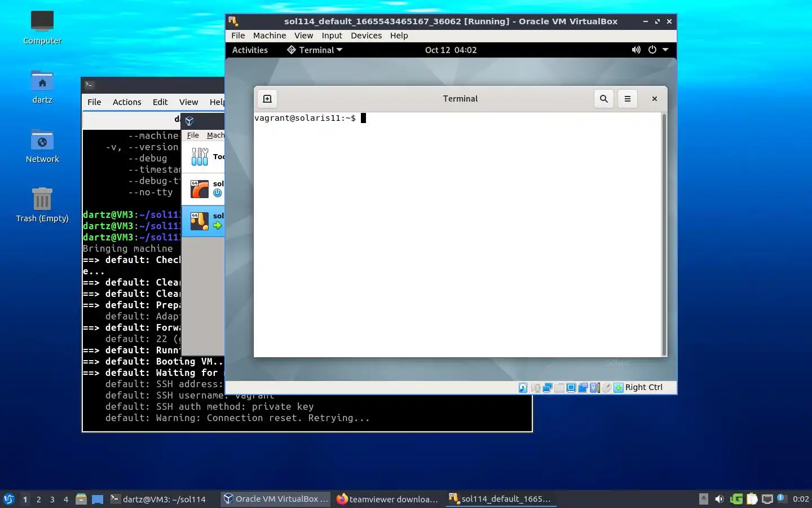This screenshot has width=812, height=508.
Task: Switch to workspace 2 in the taskbar
Action: point(38,500)
